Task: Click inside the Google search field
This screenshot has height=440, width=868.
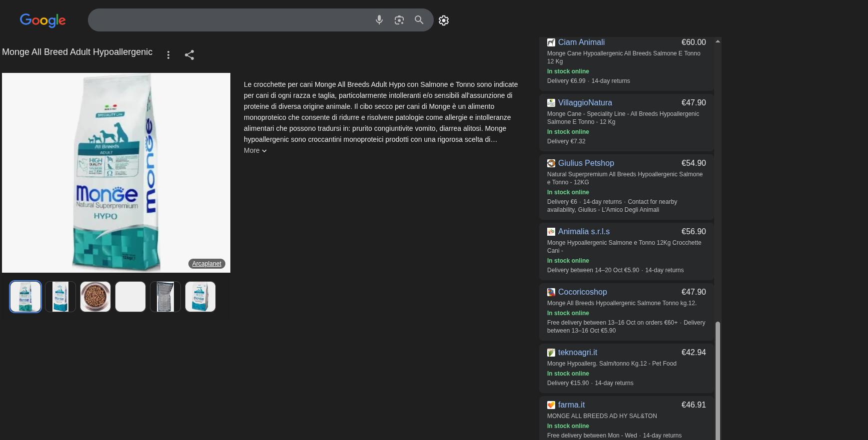Action: pyautogui.click(x=230, y=20)
